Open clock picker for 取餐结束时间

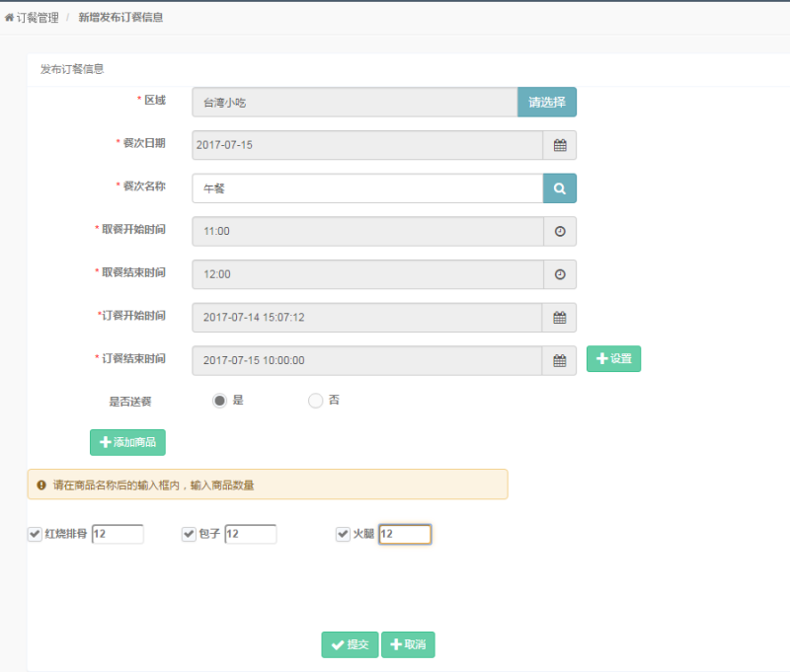(560, 274)
